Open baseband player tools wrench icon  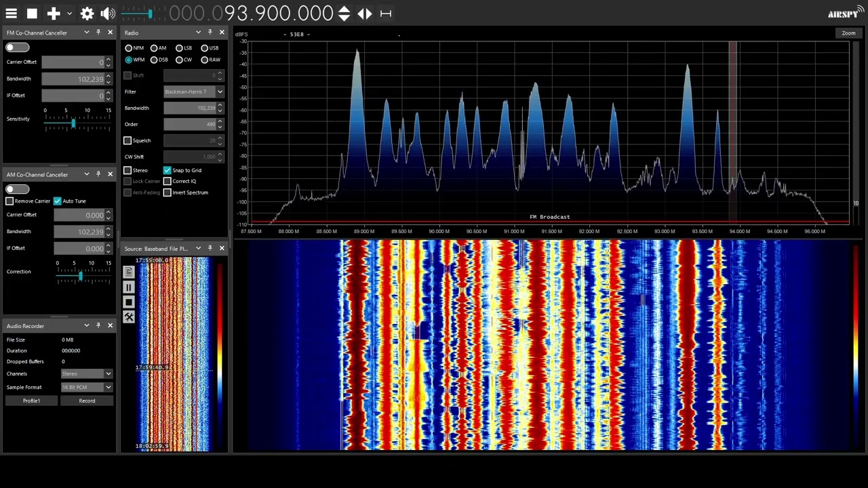click(129, 317)
